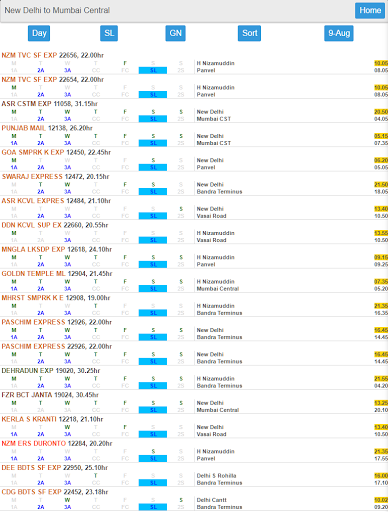The width and height of the screenshot is (388, 512).
Task: Choose 1A class for PUNJAB MAIL
Action: pos(14,143)
